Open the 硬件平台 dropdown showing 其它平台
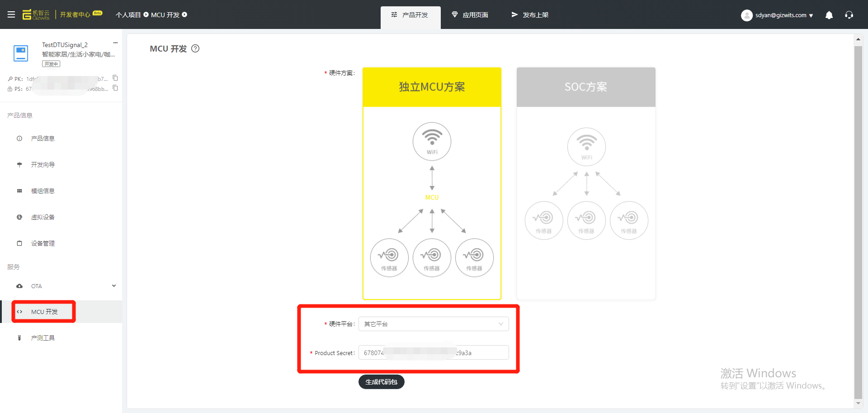The image size is (868, 413). (433, 323)
